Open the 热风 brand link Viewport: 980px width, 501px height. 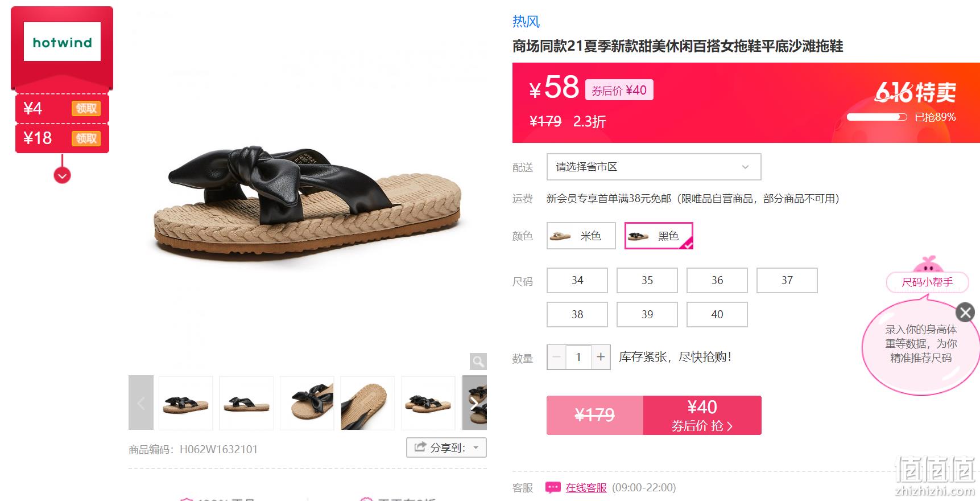[x=526, y=22]
